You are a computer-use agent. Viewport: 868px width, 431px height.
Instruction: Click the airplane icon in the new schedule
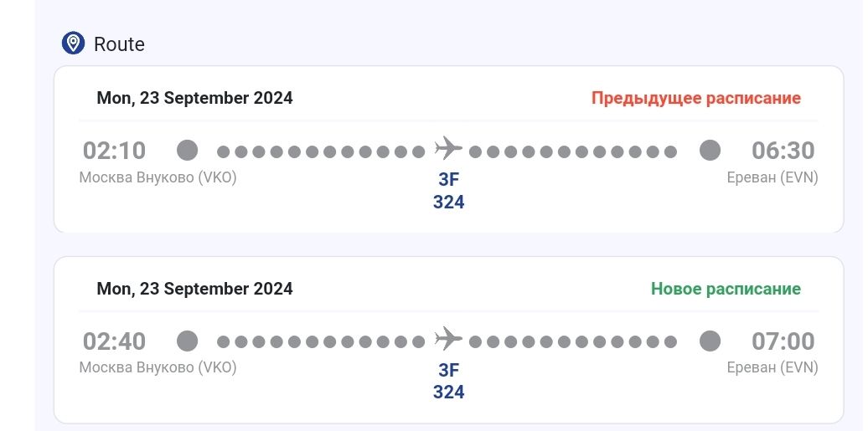point(448,340)
